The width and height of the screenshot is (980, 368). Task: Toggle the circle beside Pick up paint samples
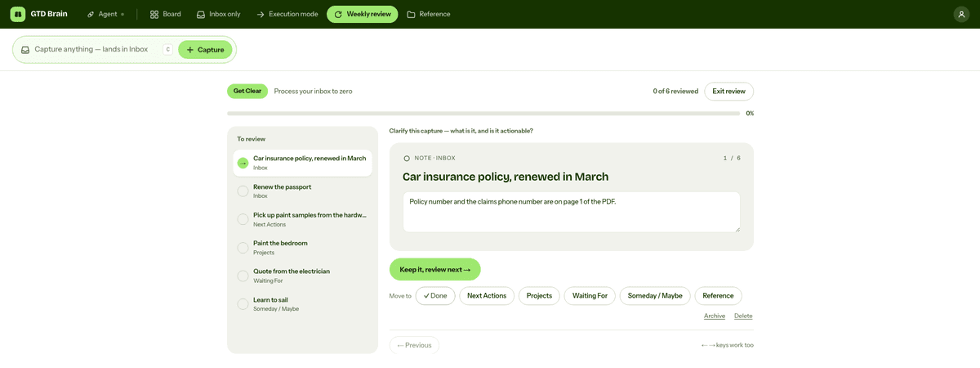[x=243, y=219]
